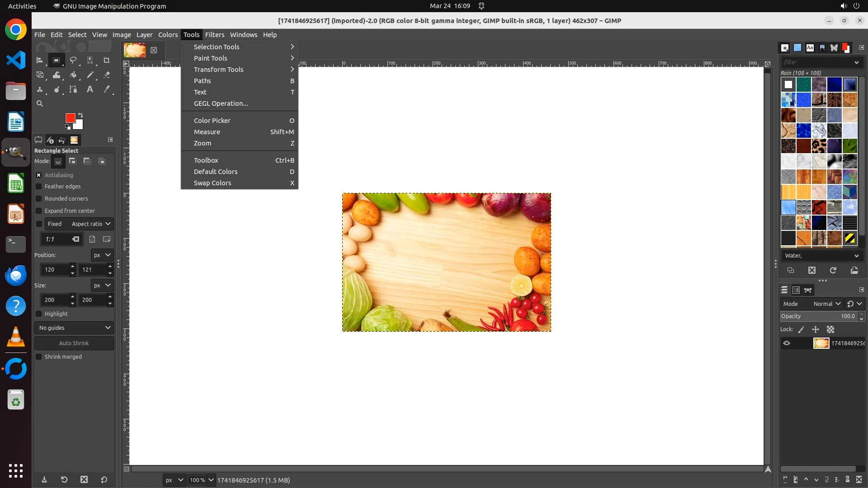Choose Color Picker from Tools menu

[212, 121]
